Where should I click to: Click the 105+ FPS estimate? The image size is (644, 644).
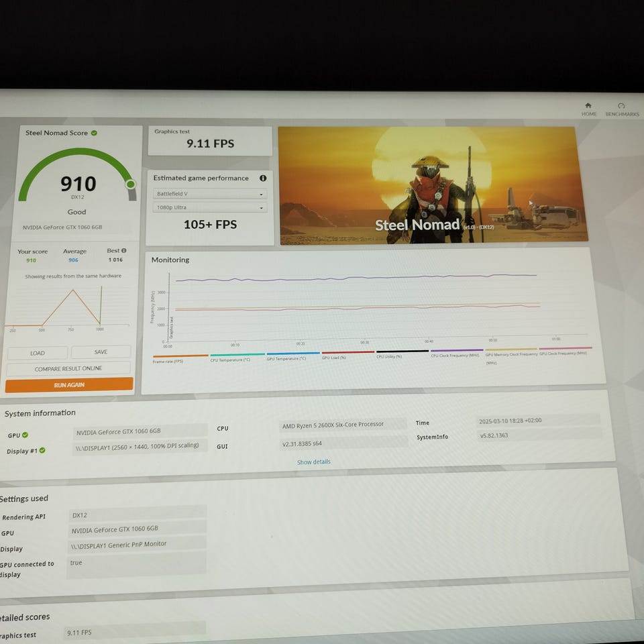tap(210, 225)
